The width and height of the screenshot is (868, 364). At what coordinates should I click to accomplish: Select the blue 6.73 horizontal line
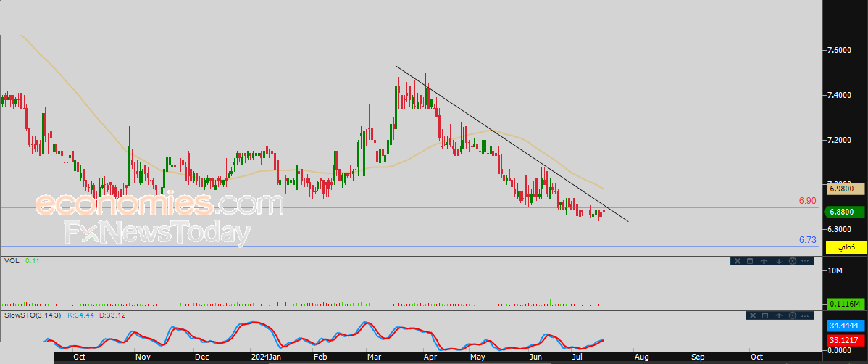(409, 247)
